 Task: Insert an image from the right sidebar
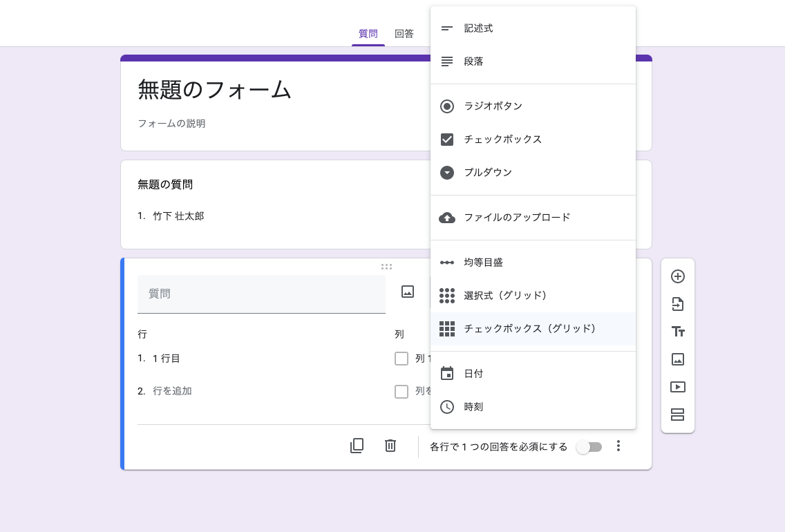click(x=678, y=359)
